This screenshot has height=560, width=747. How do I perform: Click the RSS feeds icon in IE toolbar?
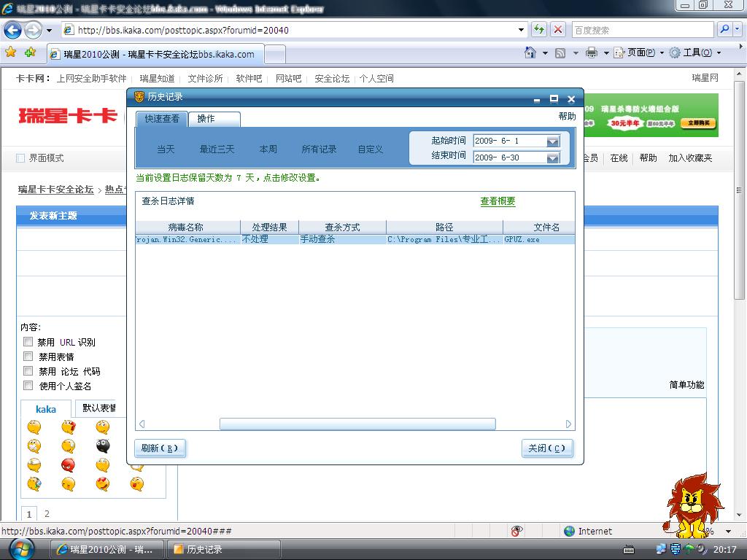560,52
